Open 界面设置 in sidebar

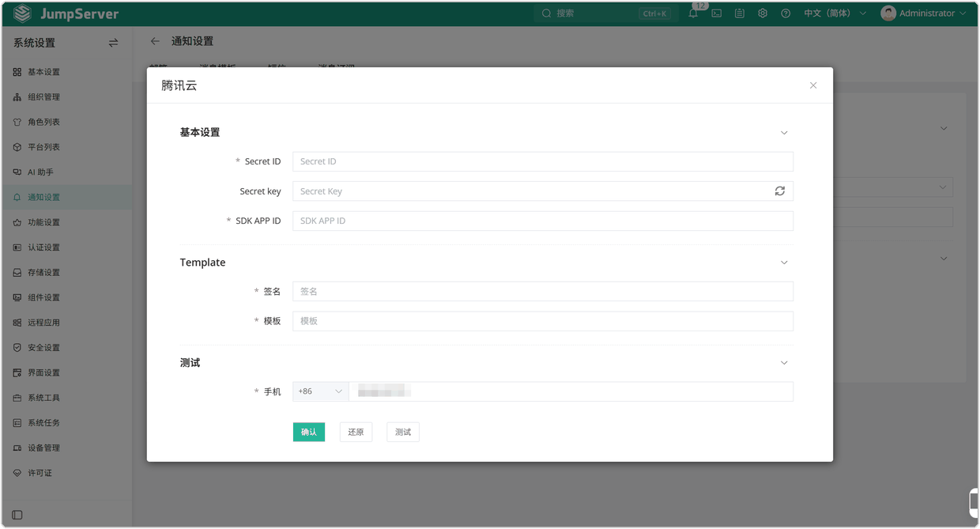click(x=66, y=373)
